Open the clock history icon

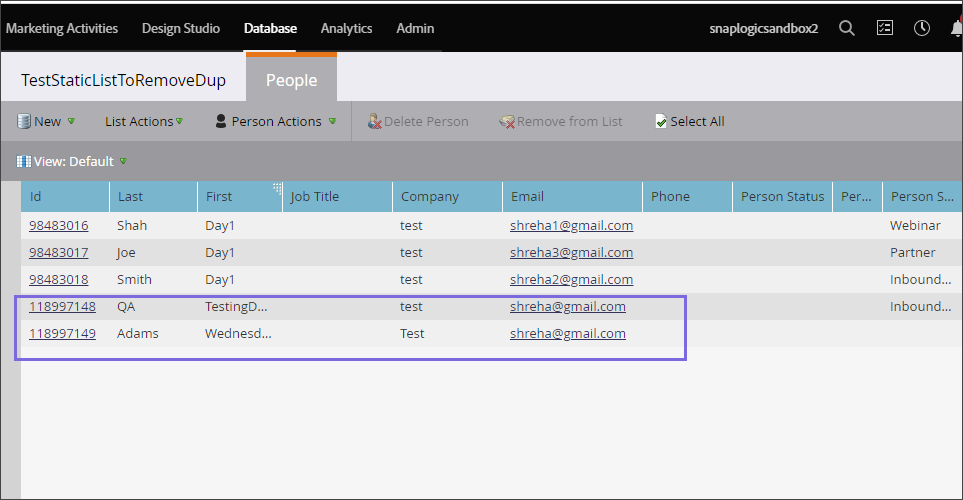(x=921, y=28)
